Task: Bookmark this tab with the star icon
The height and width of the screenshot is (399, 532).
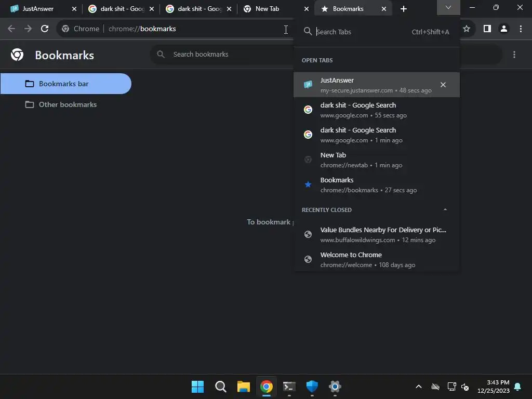Action: (x=467, y=29)
